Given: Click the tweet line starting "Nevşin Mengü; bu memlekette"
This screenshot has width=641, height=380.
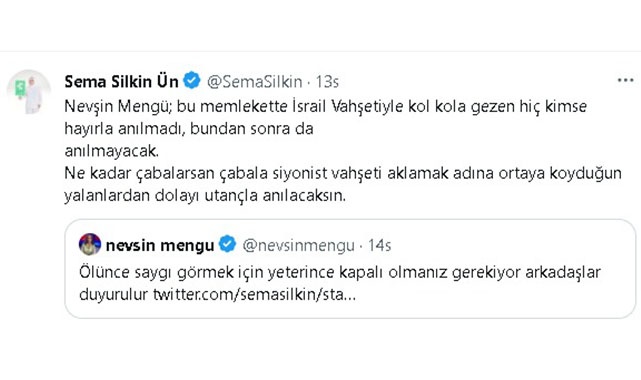Looking at the screenshot, I should click(x=326, y=107).
